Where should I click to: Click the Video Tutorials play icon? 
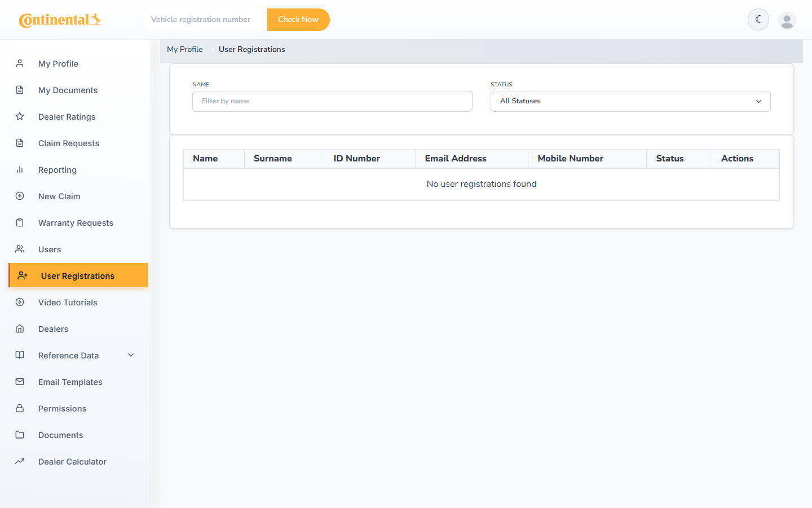tap(20, 302)
